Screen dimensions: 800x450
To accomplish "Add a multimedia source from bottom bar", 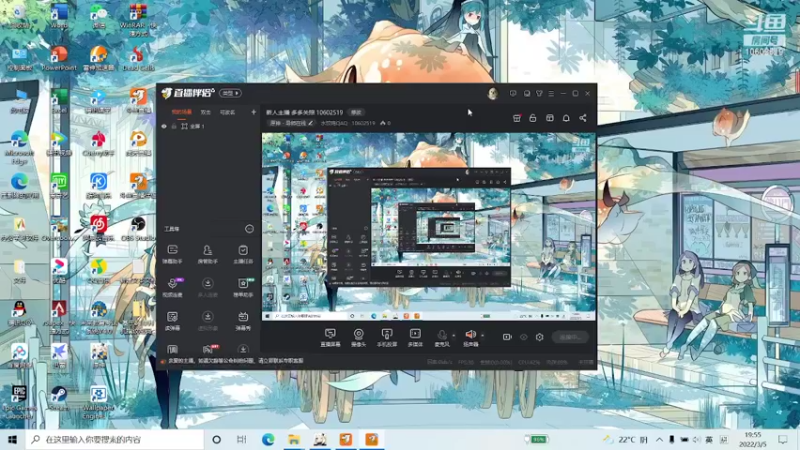I will click(415, 337).
